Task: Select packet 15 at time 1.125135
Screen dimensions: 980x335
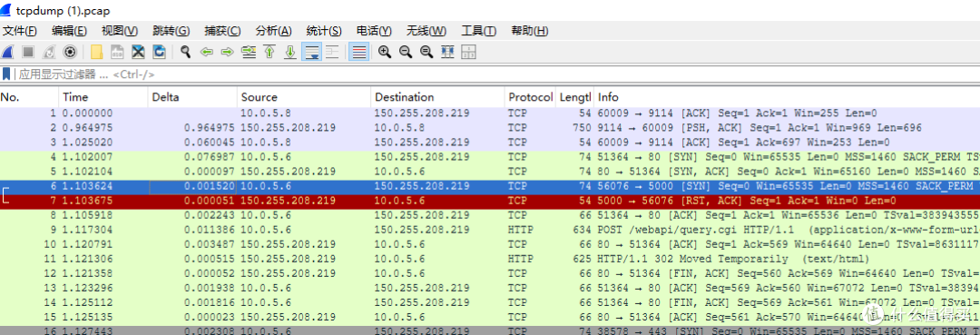Action: point(490,317)
